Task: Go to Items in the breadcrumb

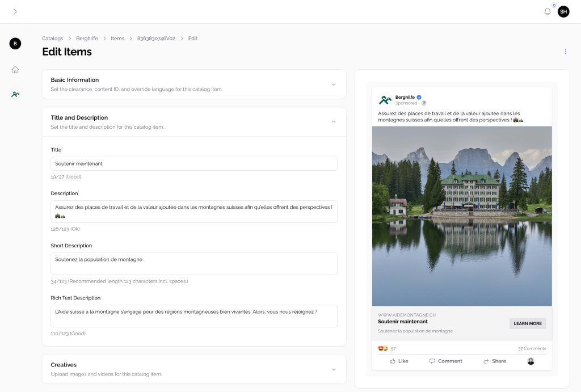Action: [x=117, y=39]
